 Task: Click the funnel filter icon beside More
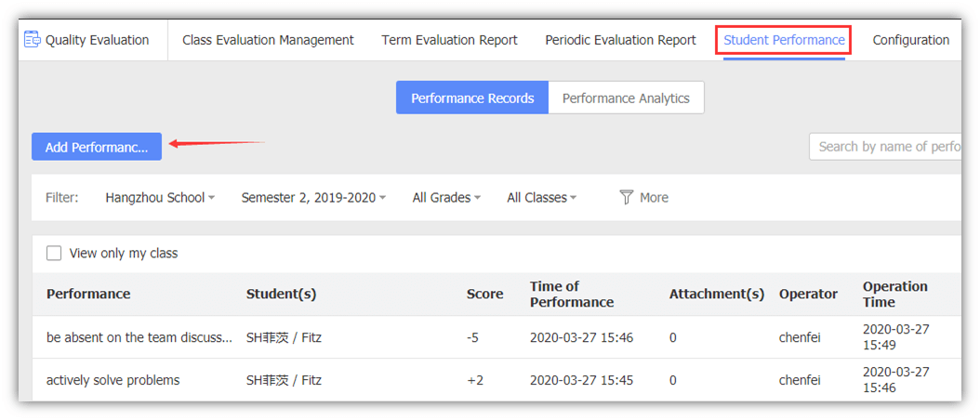tap(627, 197)
